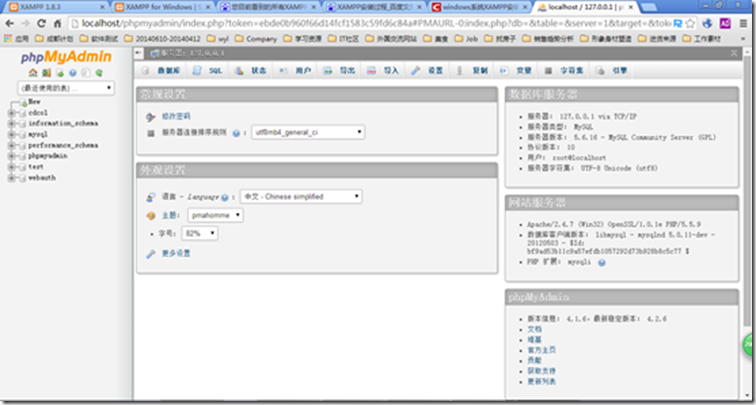This screenshot has width=756, height=405.
Task: Expand the performance_schema database node
Action: [x=12, y=145]
